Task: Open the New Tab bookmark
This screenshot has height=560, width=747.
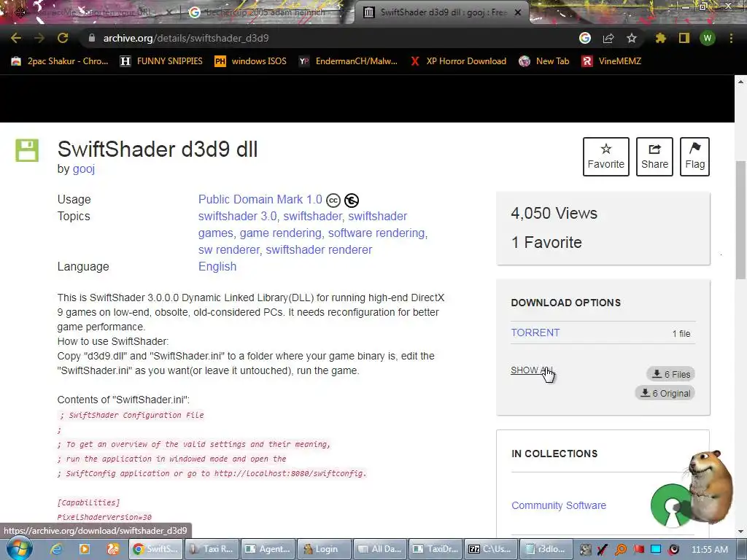Action: pos(544,61)
